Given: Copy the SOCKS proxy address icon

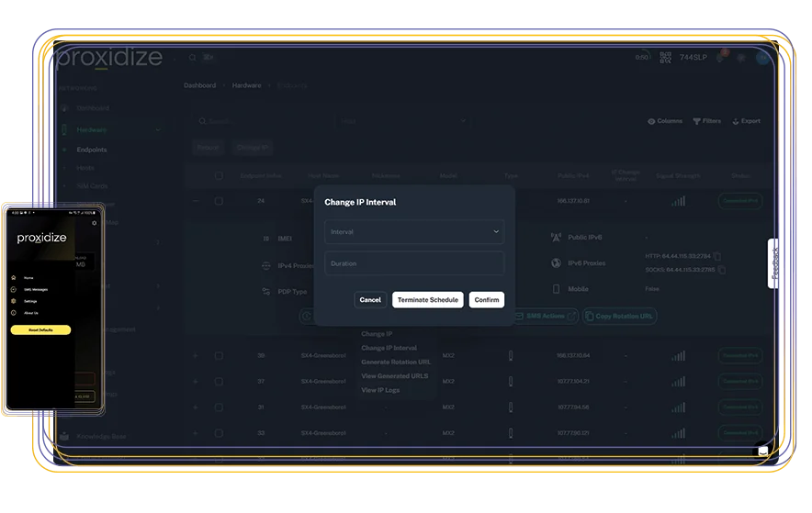Looking at the screenshot, I should click(721, 270).
